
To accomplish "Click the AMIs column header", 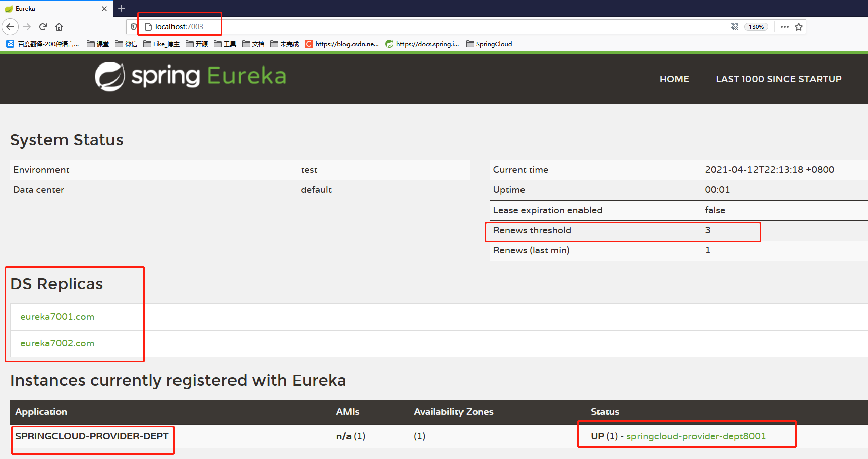I will [348, 412].
